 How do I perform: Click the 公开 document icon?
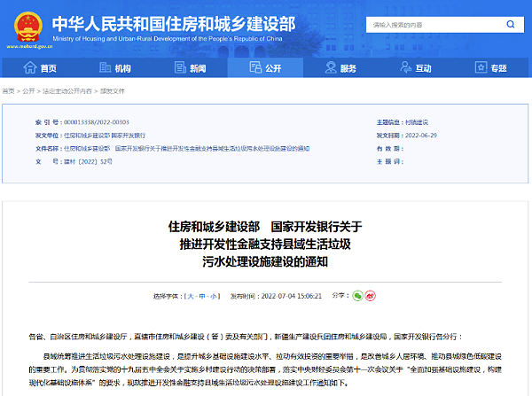click(253, 68)
